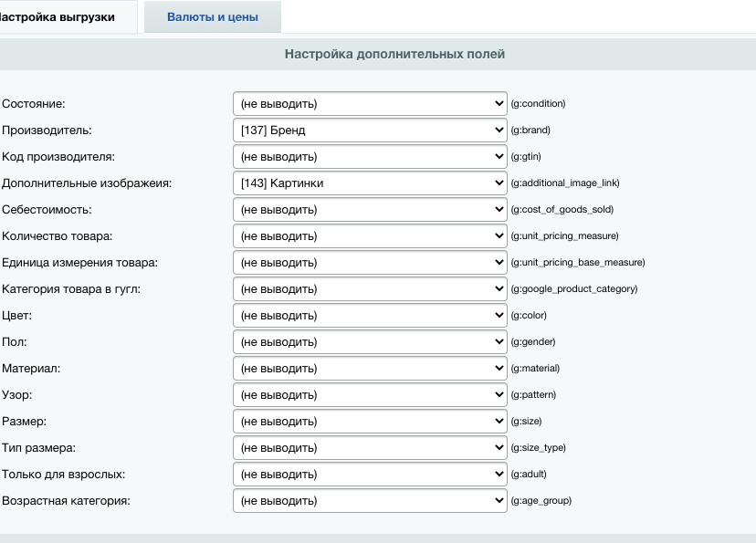Expand the Единица измерения товара dropdown
Screen dimensions: 756x543
pos(370,263)
